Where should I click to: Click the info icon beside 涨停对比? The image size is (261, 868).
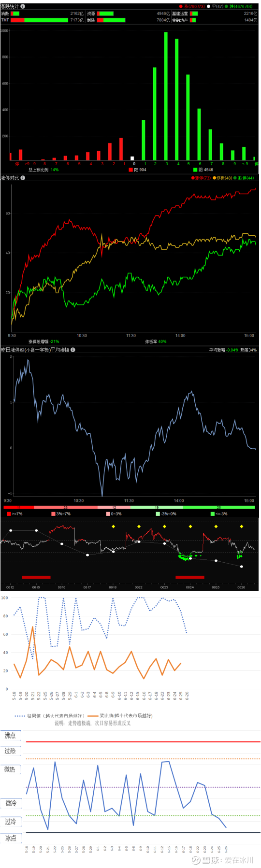coord(23,178)
